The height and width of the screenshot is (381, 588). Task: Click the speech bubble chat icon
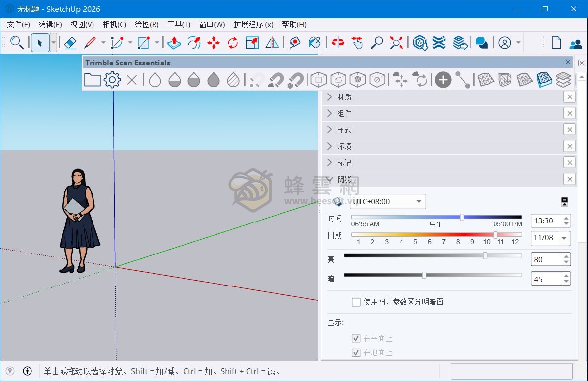[x=482, y=43]
